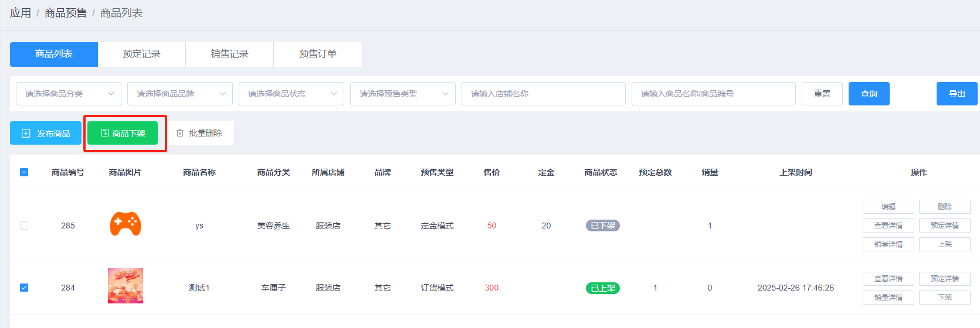Expand the 请选择商品分类 dropdown
The height and width of the screenshot is (328, 980).
[x=68, y=94]
